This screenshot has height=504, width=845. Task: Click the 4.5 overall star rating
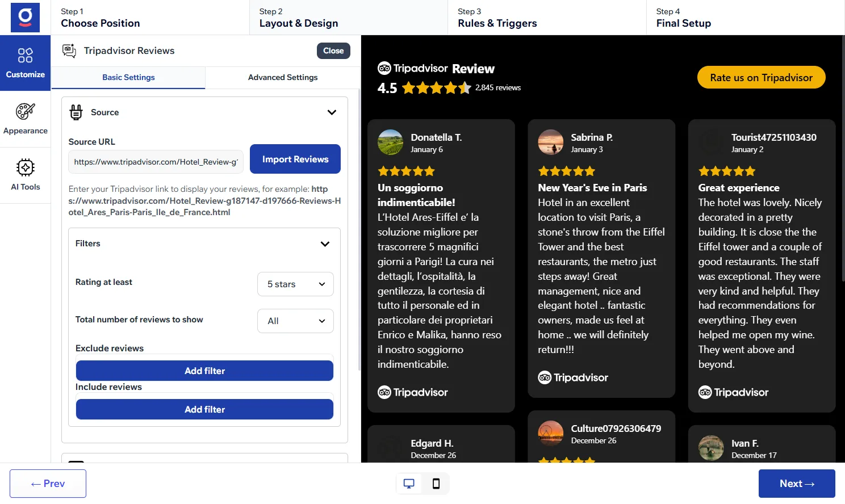436,88
